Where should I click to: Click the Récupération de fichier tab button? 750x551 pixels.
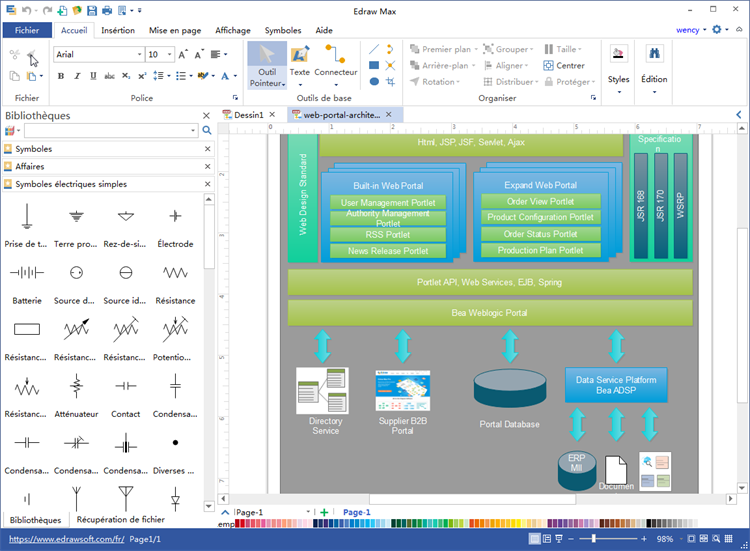pos(120,520)
